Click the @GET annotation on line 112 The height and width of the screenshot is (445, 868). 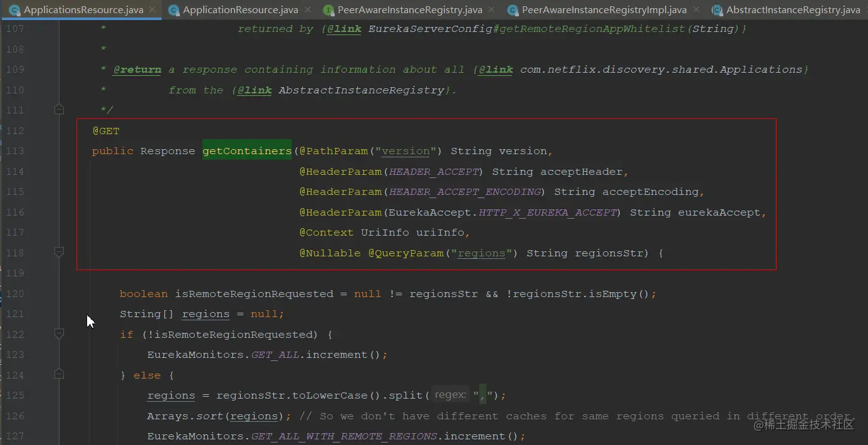click(x=106, y=131)
